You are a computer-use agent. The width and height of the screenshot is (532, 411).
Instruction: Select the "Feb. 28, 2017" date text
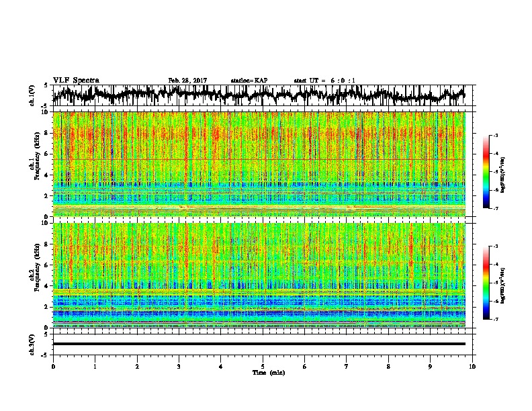click(187, 81)
